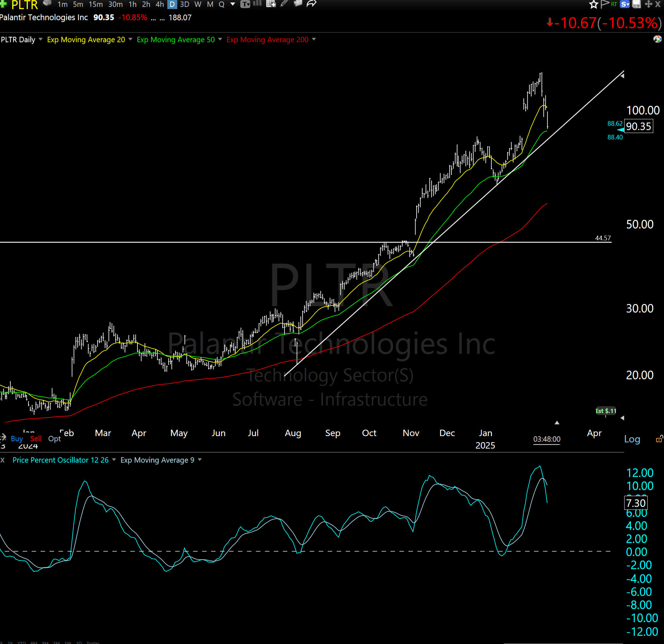The height and width of the screenshot is (644, 664).
Task: Click the 188.07 value in header
Action: click(x=180, y=17)
